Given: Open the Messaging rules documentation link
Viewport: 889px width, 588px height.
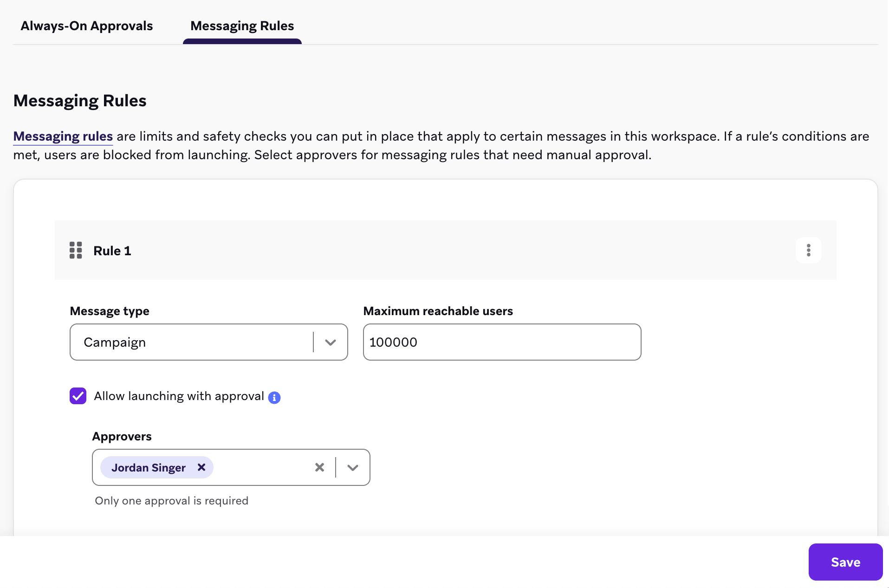Looking at the screenshot, I should [63, 136].
